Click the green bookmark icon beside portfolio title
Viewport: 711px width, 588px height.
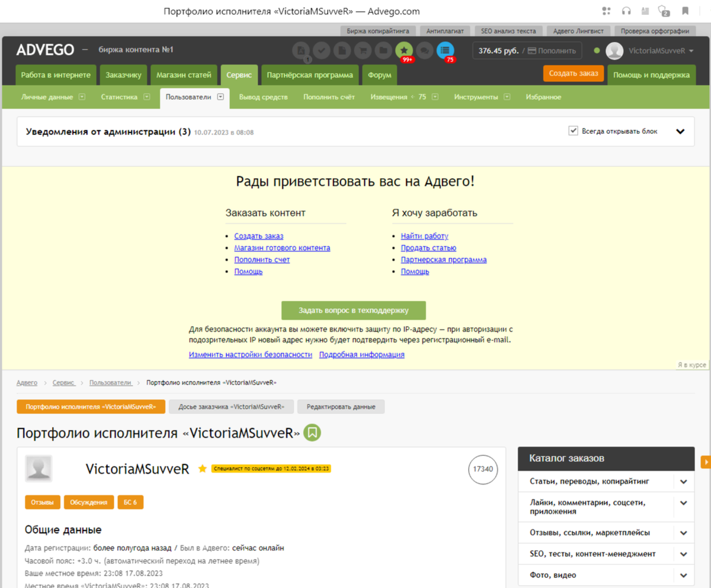pos(313,433)
